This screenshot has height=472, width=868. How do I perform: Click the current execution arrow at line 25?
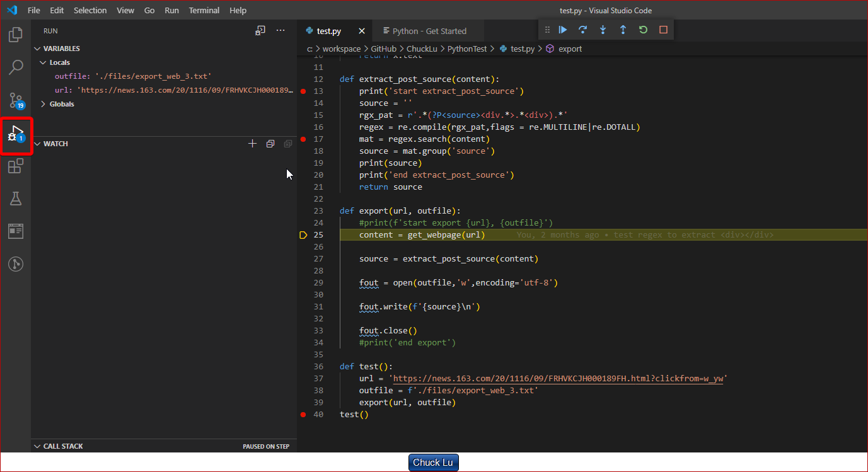point(303,235)
